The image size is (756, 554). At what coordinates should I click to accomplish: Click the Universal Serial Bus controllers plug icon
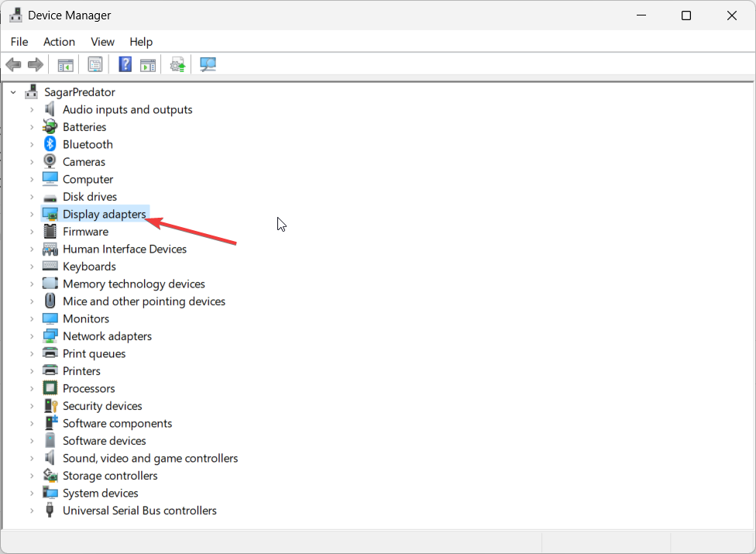(49, 510)
